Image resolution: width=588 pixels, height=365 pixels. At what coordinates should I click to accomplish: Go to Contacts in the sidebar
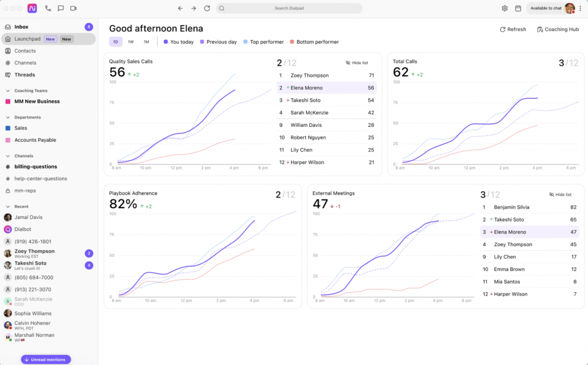pyautogui.click(x=25, y=51)
